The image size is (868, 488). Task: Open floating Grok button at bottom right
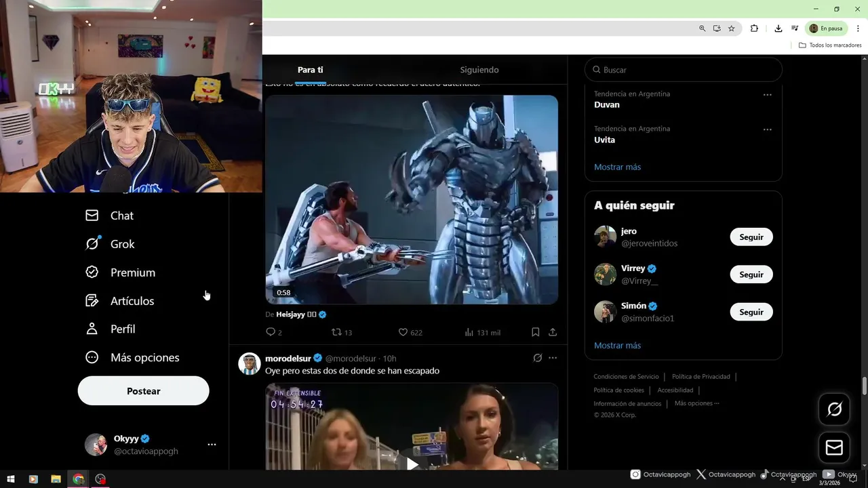point(834,409)
